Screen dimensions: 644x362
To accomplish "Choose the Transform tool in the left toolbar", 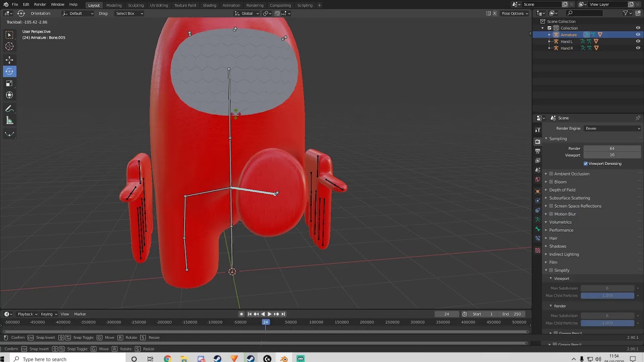I will click(9, 95).
